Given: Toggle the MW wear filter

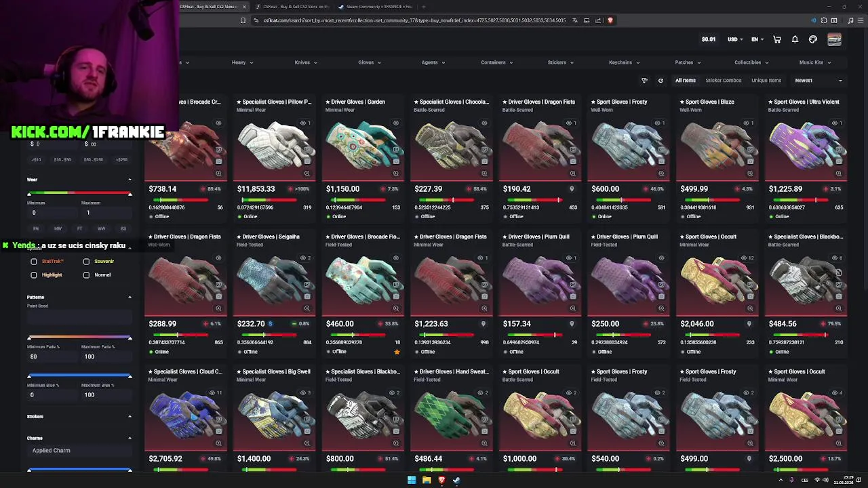Looking at the screenshot, I should [x=58, y=228].
